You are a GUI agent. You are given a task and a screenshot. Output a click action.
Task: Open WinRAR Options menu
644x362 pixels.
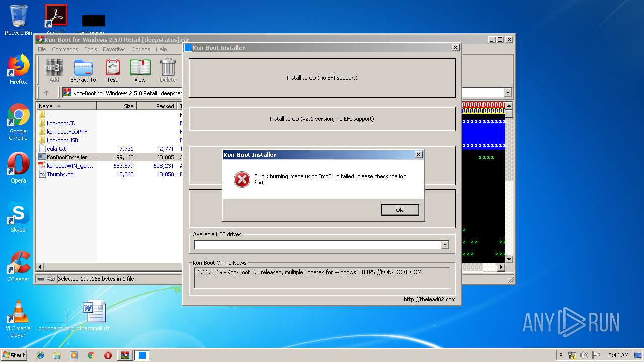(x=141, y=49)
